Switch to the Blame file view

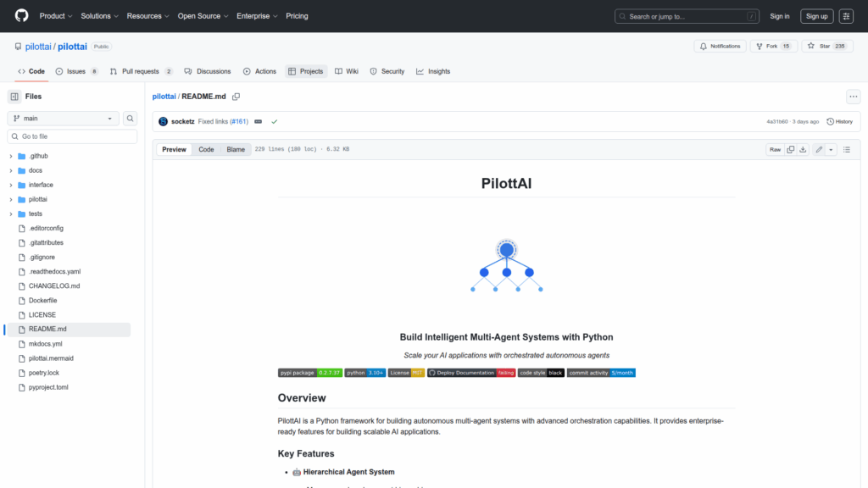click(236, 149)
